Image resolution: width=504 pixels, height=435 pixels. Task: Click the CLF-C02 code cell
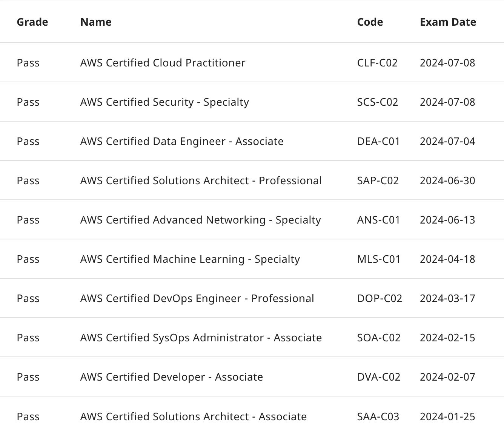point(378,63)
